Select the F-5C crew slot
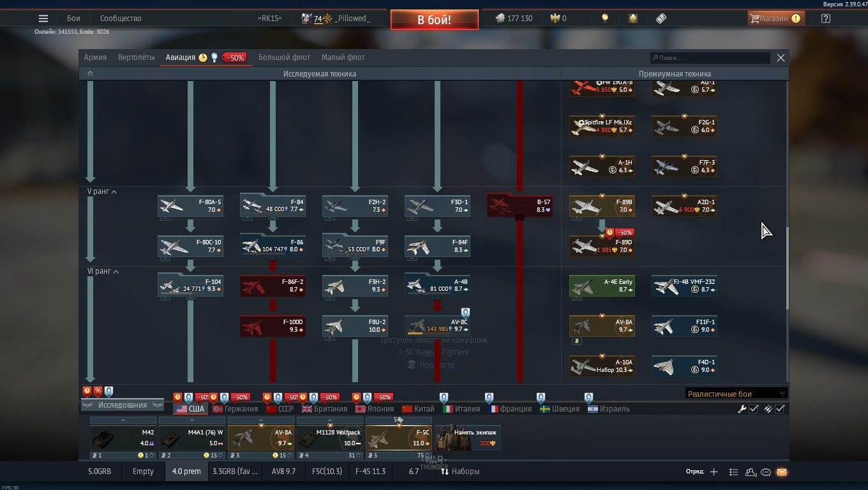The height and width of the screenshot is (490, 868). click(x=399, y=438)
